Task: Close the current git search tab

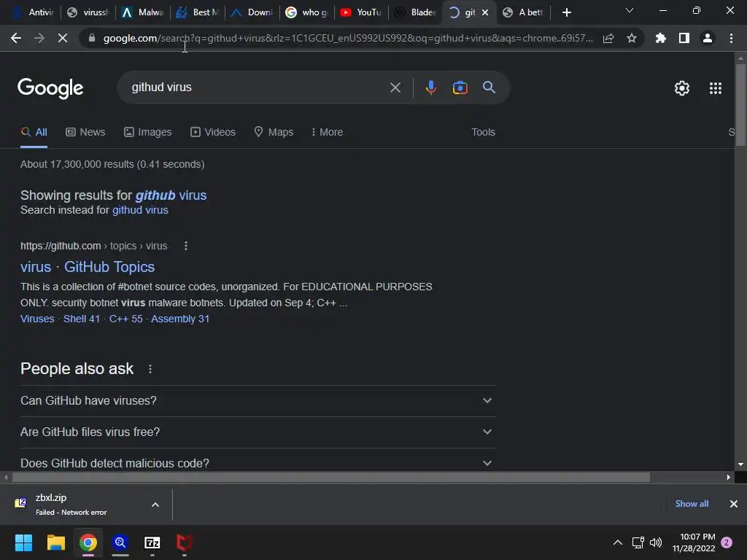Action: (485, 12)
